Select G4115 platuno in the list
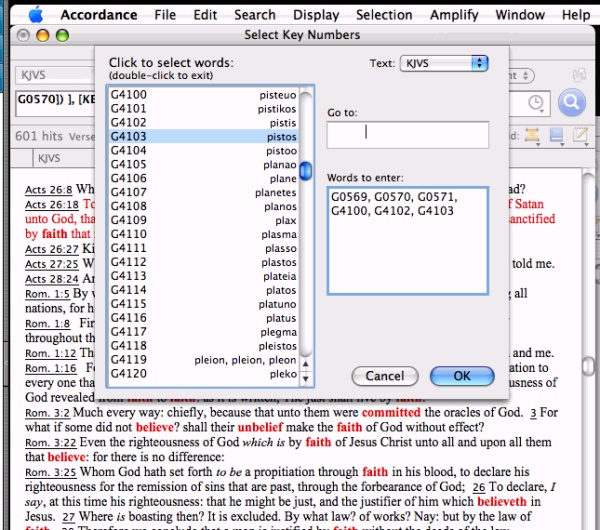 pyautogui.click(x=203, y=304)
